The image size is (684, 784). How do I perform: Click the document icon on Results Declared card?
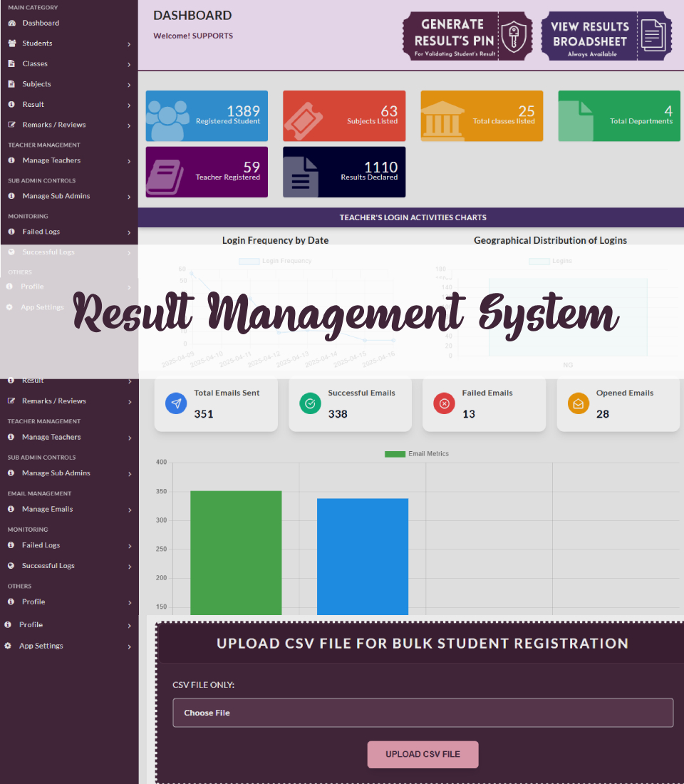pyautogui.click(x=301, y=177)
